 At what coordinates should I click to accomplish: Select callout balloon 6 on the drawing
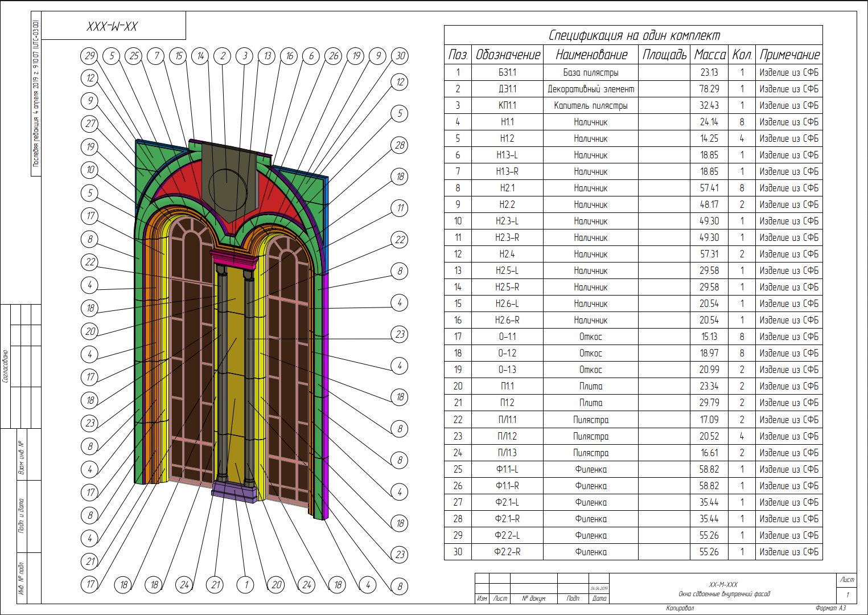pos(311,56)
